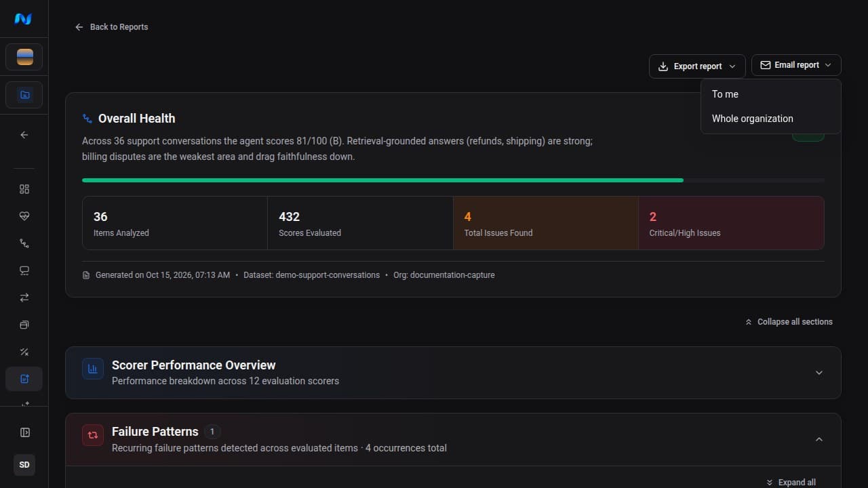The image size is (868, 488).
Task: Click the 'Generated on Oct 15, 2026' text
Action: 163,275
